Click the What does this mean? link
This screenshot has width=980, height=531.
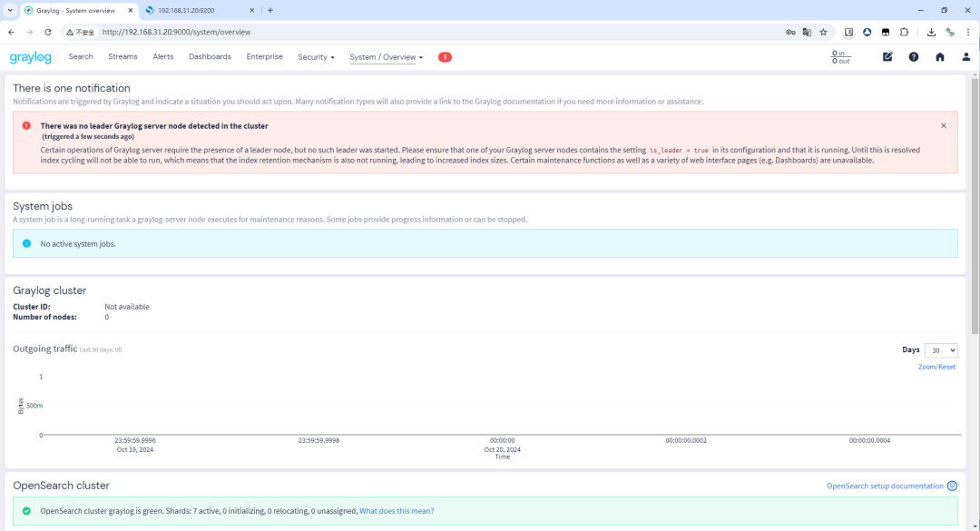(x=397, y=511)
